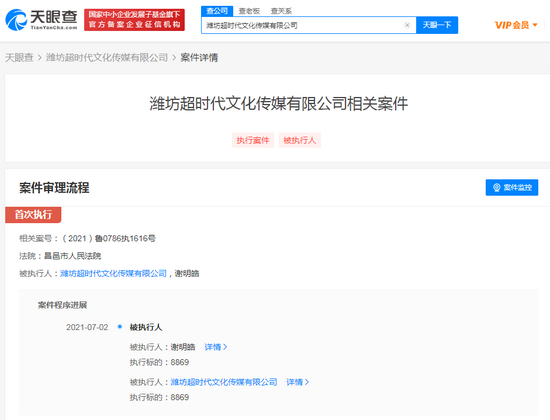Image resolution: width=550 pixels, height=420 pixels.
Task: Click the 2021-07-02 timeline dot marker
Action: pos(120,327)
